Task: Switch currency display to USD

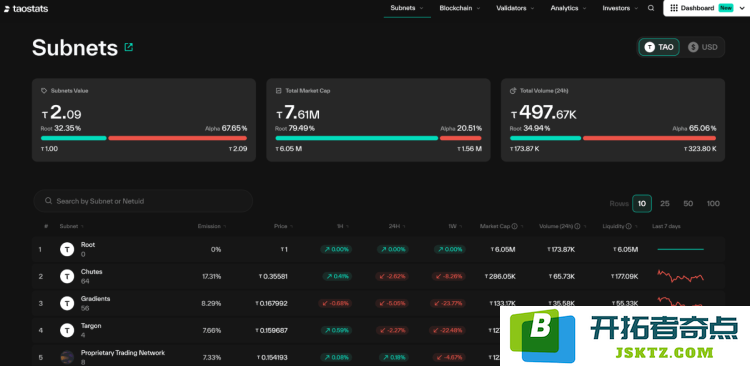Action: 703,47
